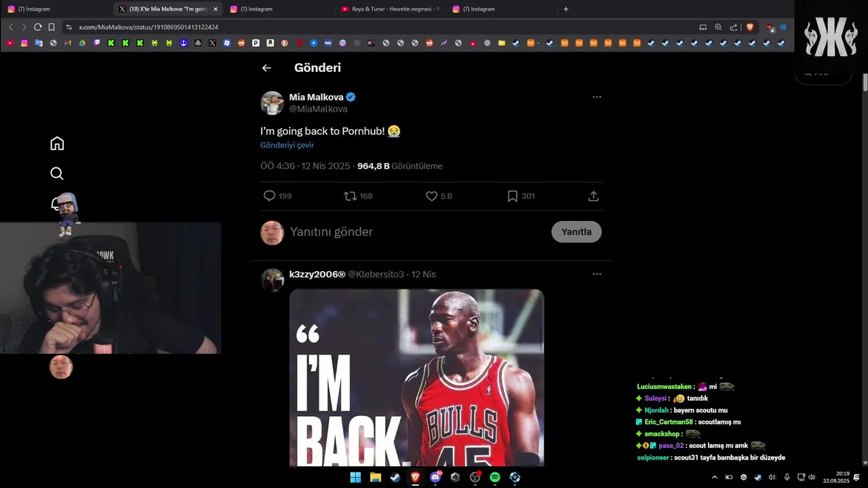Open Instagram bookmark in bookmarks bar
The image size is (868, 488).
(x=24, y=43)
